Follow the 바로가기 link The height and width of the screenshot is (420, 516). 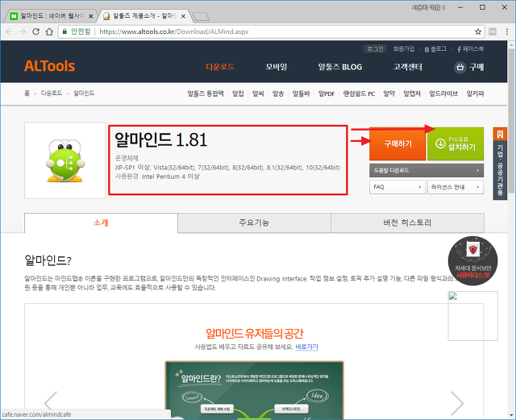(x=306, y=347)
